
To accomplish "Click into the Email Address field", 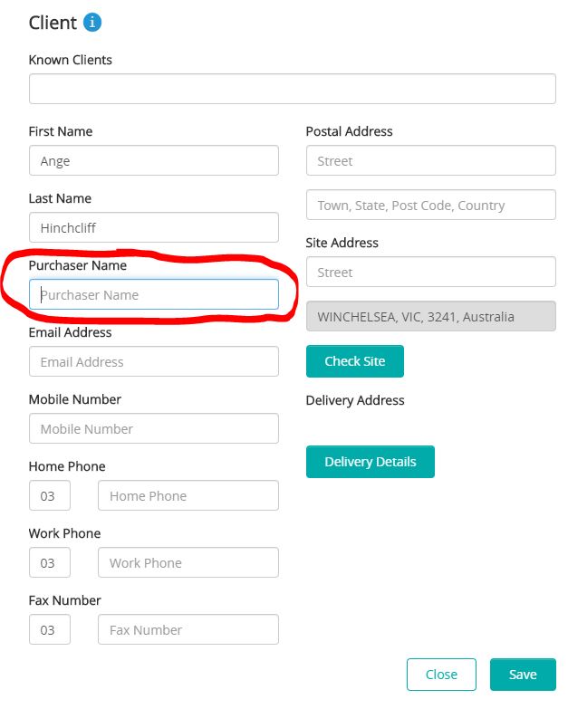I will pyautogui.click(x=153, y=362).
